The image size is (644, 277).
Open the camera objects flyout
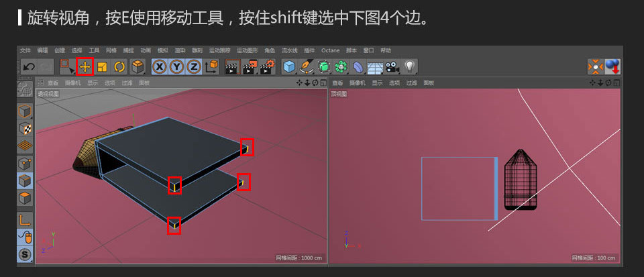coord(392,67)
